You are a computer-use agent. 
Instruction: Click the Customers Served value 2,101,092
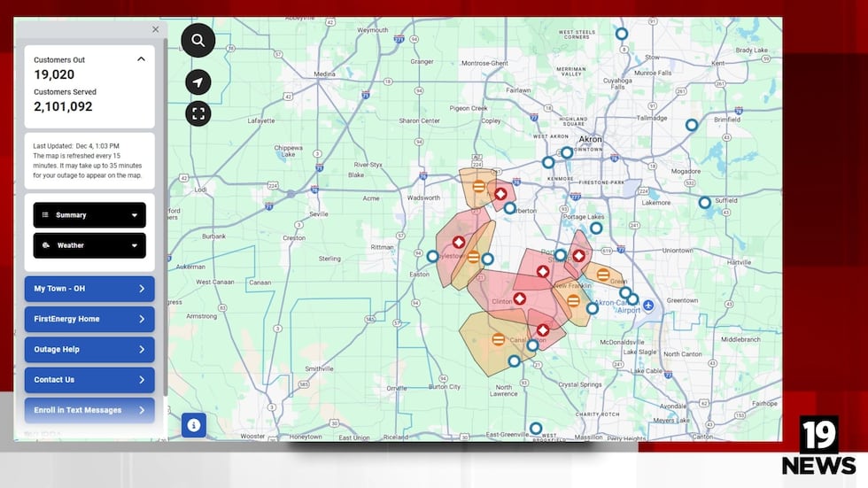pos(63,107)
